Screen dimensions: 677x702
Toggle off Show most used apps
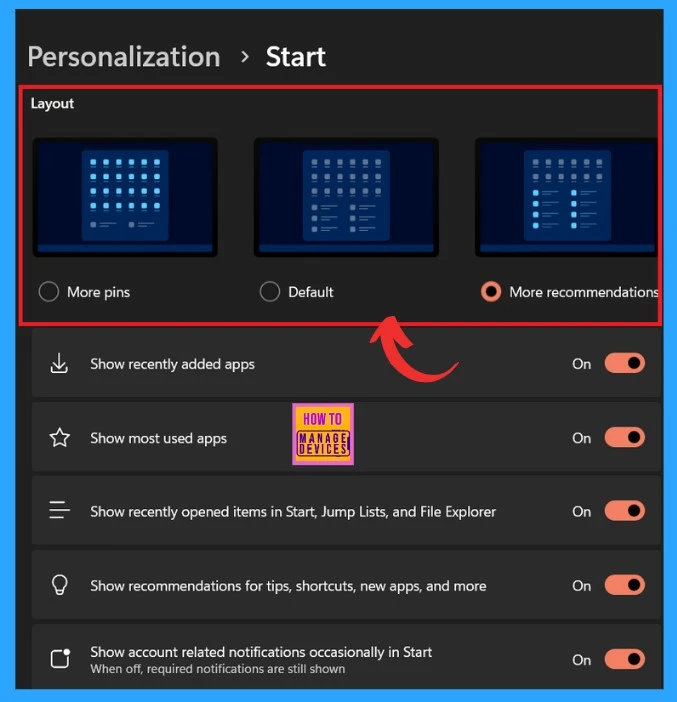tap(625, 437)
